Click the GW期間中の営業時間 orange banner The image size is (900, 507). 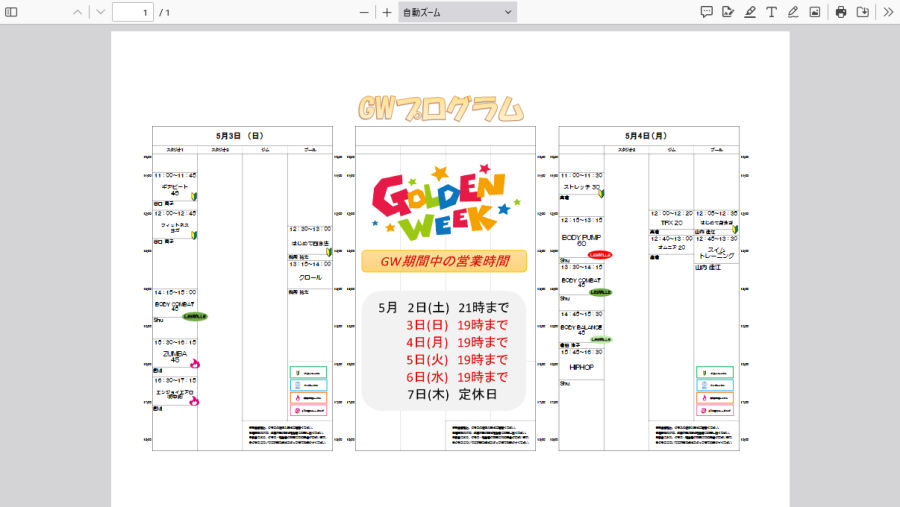click(444, 261)
